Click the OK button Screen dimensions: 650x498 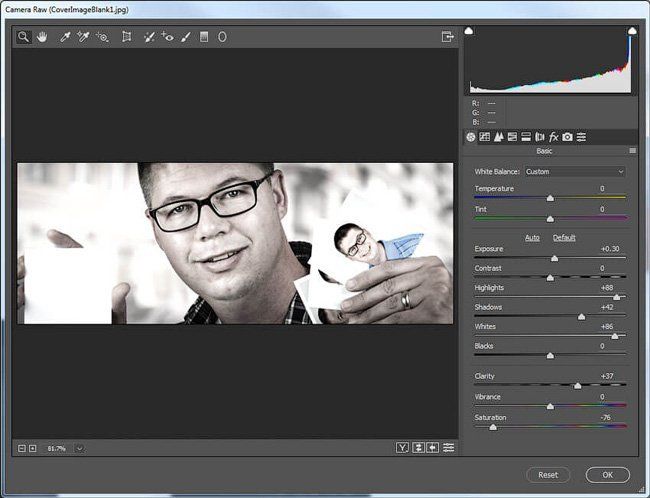coord(607,475)
